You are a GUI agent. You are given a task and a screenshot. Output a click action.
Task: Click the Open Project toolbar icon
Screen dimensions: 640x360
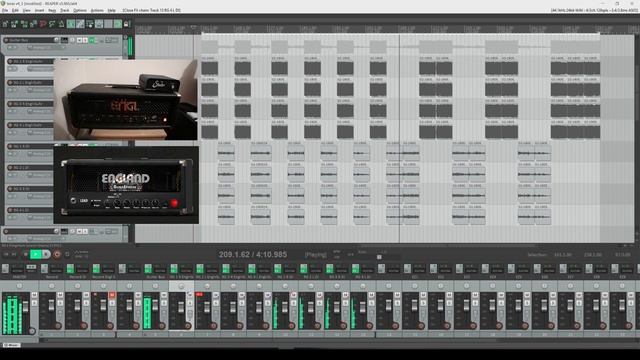tap(15, 24)
